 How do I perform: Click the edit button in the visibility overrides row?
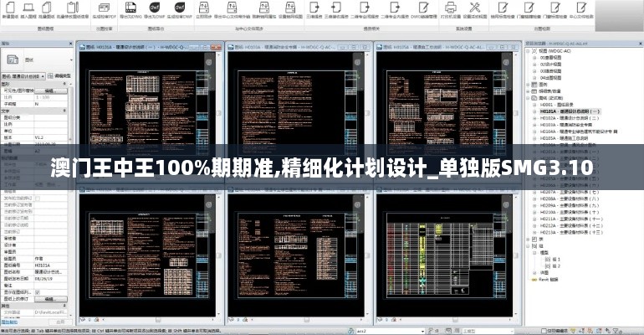(x=50, y=90)
